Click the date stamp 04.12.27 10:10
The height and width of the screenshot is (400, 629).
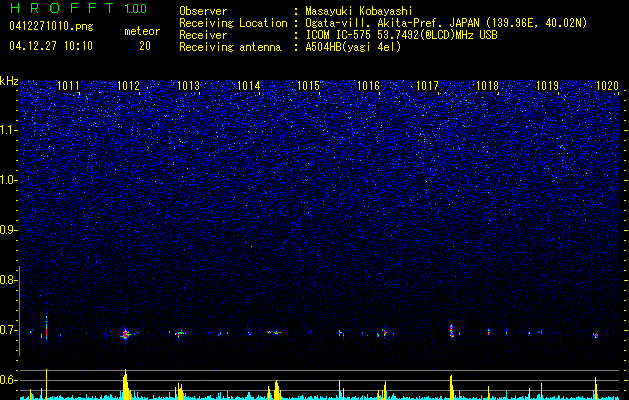(x=51, y=46)
